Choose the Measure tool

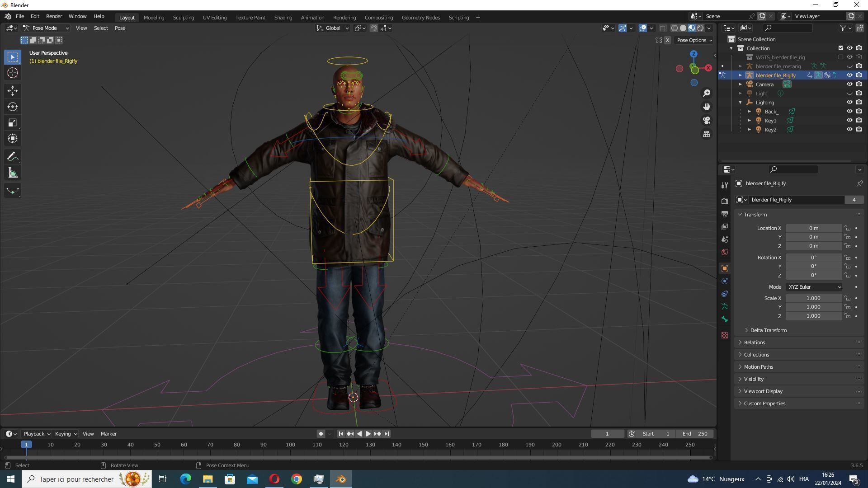click(x=12, y=173)
